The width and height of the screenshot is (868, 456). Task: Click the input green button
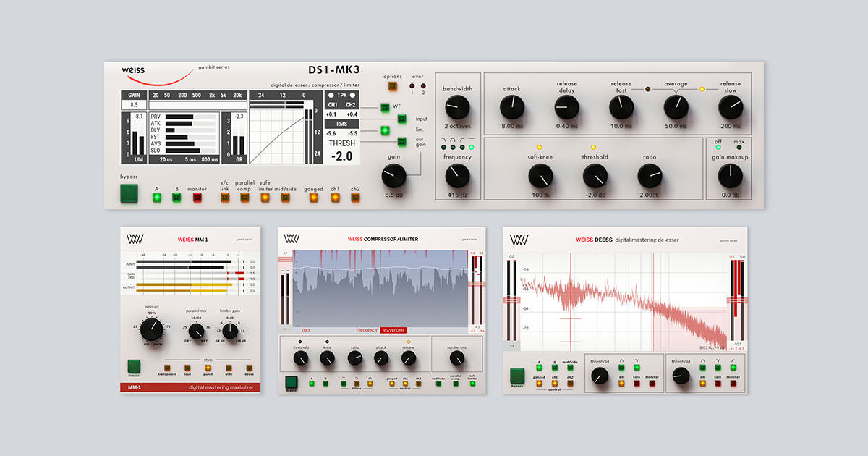(x=401, y=119)
